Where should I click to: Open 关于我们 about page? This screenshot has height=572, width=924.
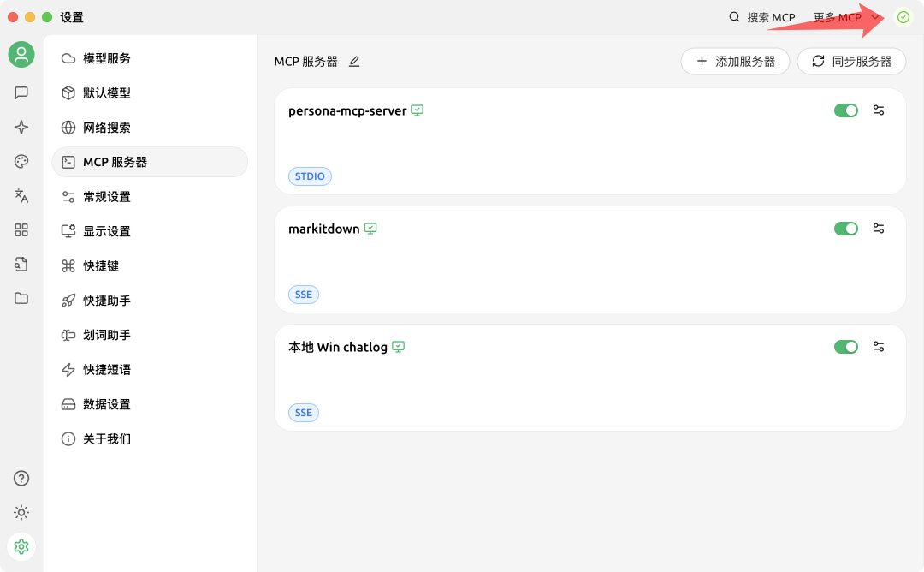point(150,438)
